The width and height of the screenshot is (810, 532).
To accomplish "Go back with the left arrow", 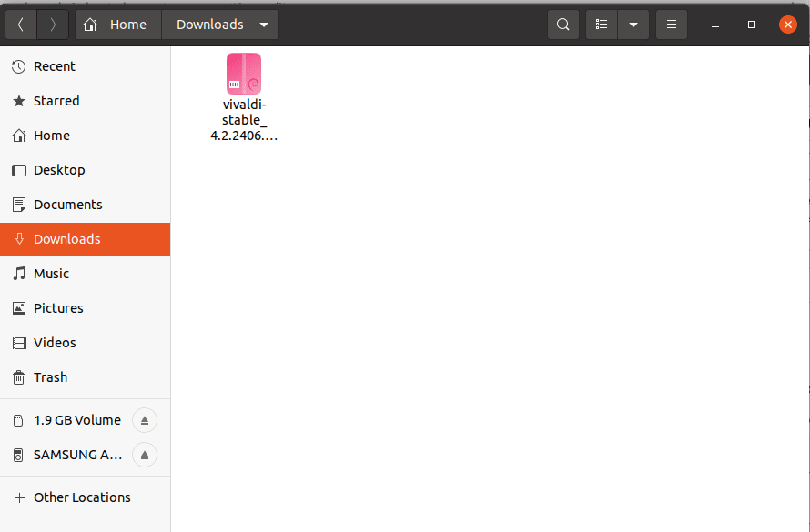I will click(21, 25).
